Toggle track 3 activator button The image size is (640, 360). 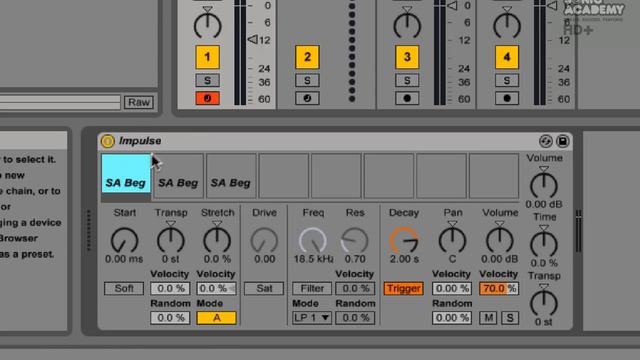[407, 57]
